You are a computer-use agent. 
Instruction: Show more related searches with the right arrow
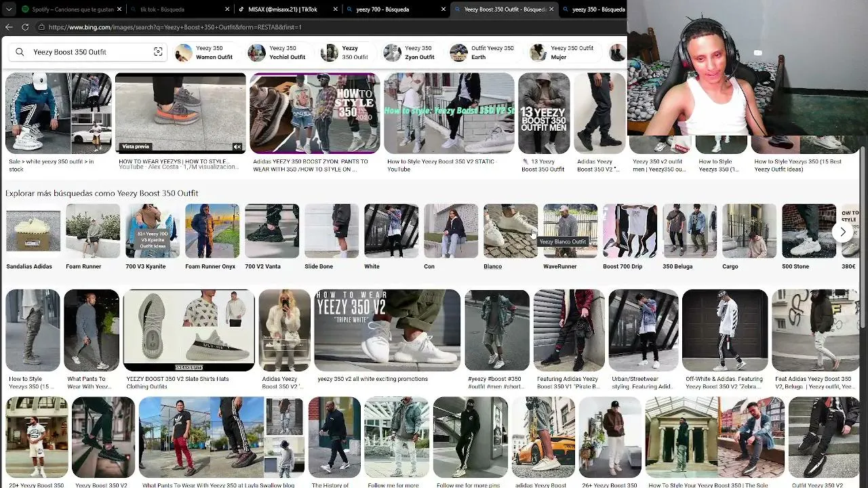(843, 232)
